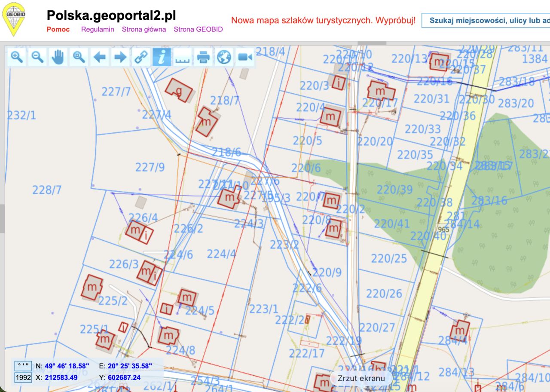The width and height of the screenshot is (550, 392).
Task: Select parcel label 222/17
Action: [307, 353]
